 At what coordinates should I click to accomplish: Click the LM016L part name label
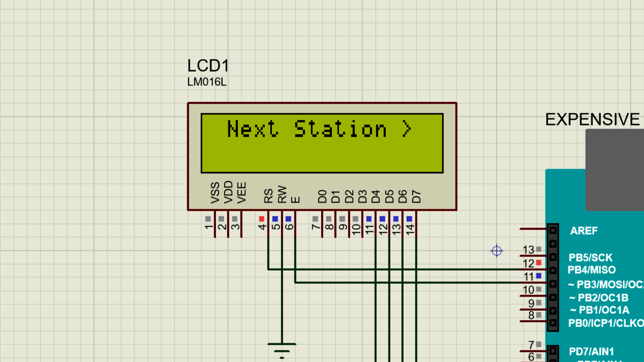(207, 82)
